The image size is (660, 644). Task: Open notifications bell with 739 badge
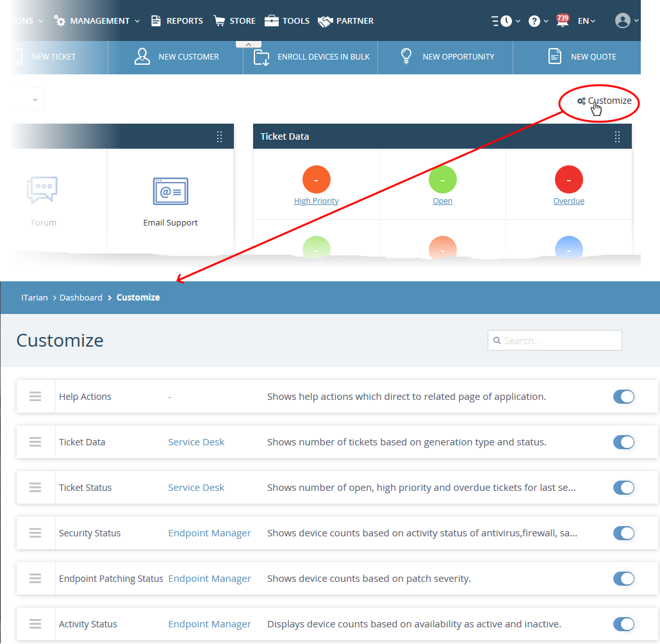tap(563, 21)
